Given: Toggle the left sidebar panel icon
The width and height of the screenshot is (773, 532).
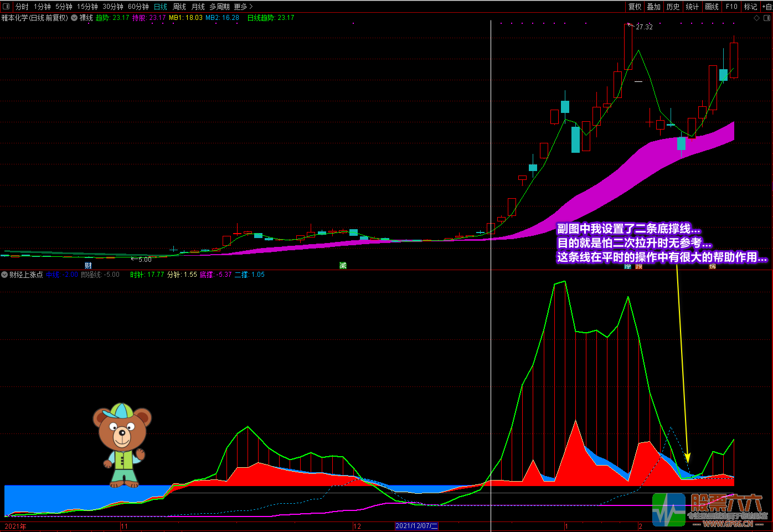Looking at the screenshot, I should click(6, 7).
